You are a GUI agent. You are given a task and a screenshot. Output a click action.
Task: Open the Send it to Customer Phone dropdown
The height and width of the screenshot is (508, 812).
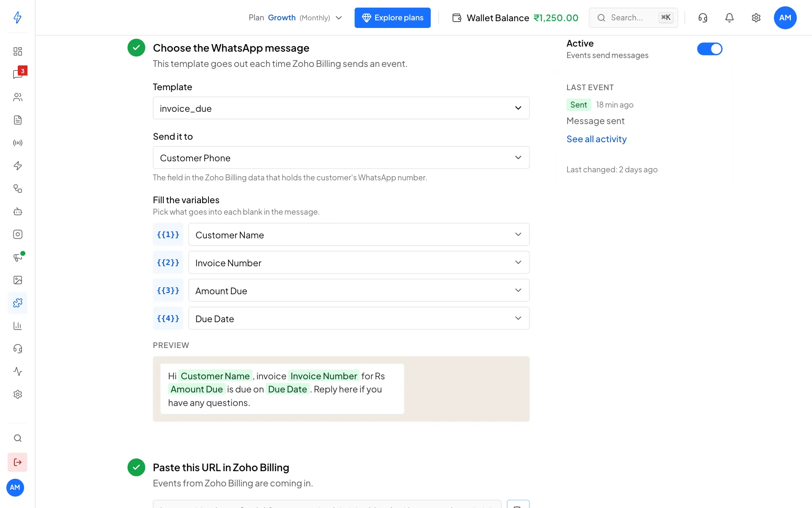click(341, 157)
